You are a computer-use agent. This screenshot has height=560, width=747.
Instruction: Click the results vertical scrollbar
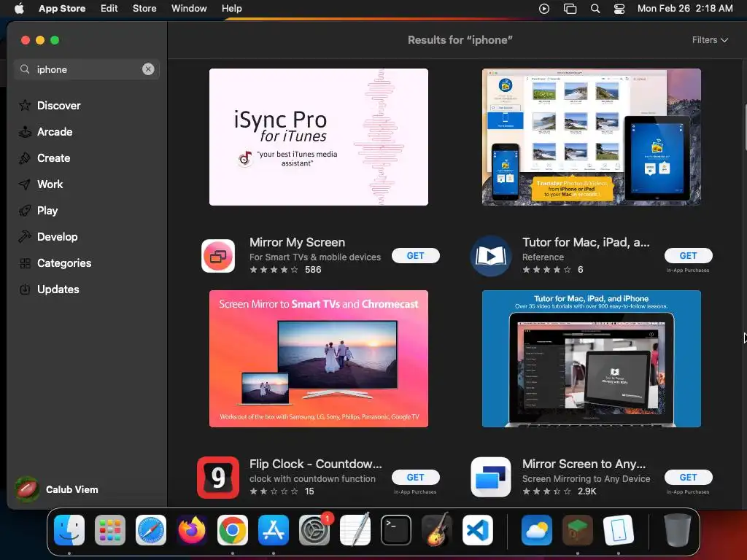(745, 126)
